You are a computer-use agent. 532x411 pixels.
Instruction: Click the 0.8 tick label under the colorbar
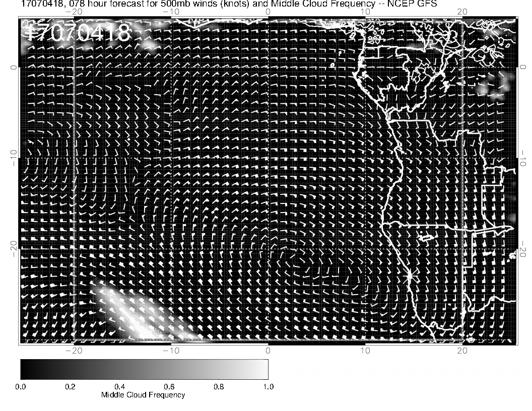coord(219,387)
